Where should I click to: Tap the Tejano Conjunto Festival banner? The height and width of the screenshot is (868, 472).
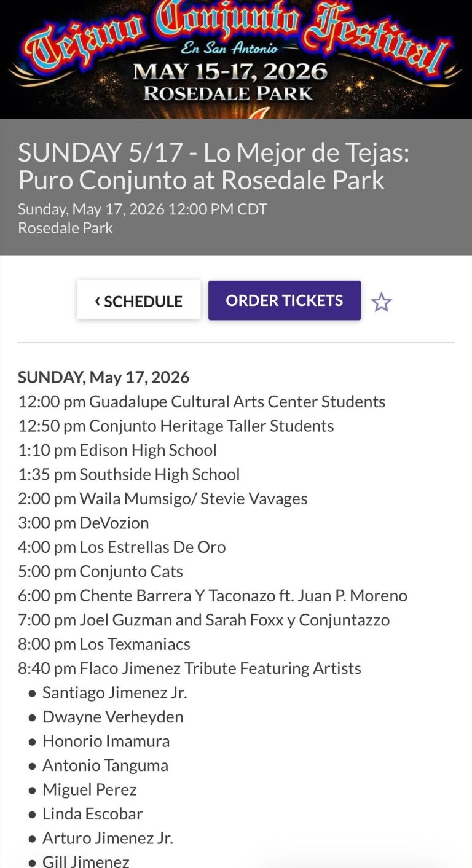[236, 59]
